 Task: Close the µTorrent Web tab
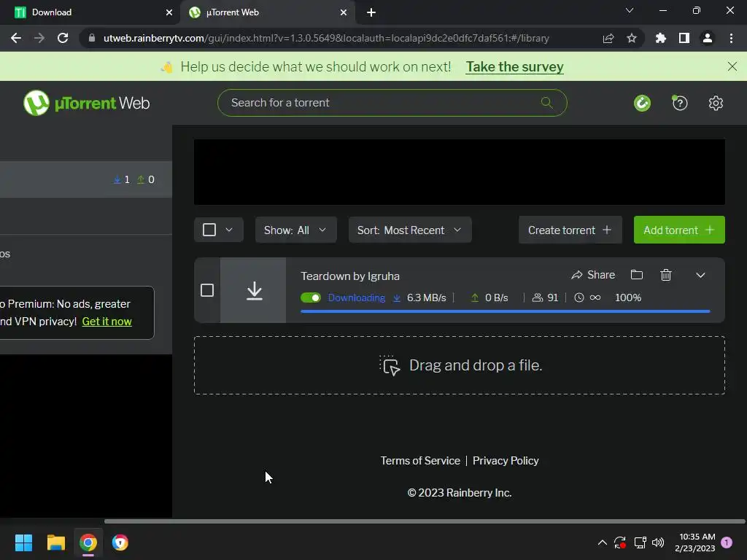click(x=344, y=12)
